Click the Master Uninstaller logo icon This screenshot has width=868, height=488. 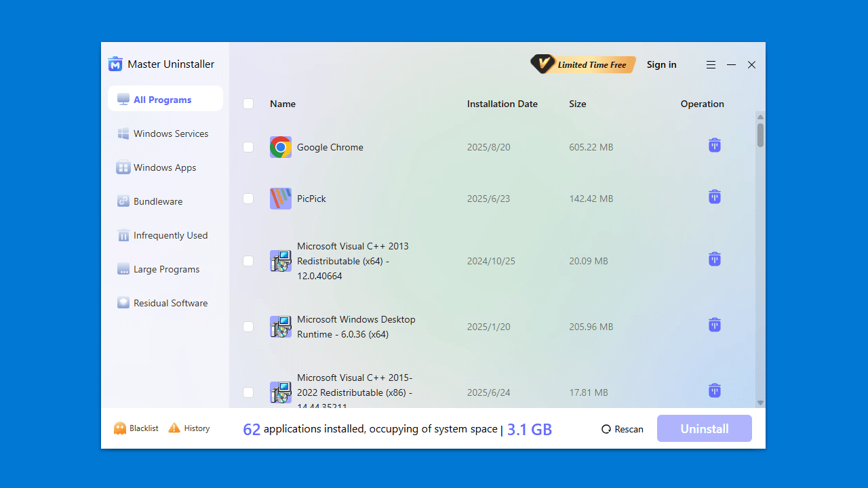click(115, 64)
